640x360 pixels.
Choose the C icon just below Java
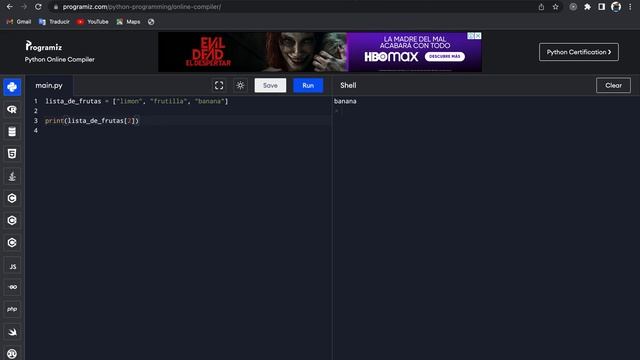point(12,198)
